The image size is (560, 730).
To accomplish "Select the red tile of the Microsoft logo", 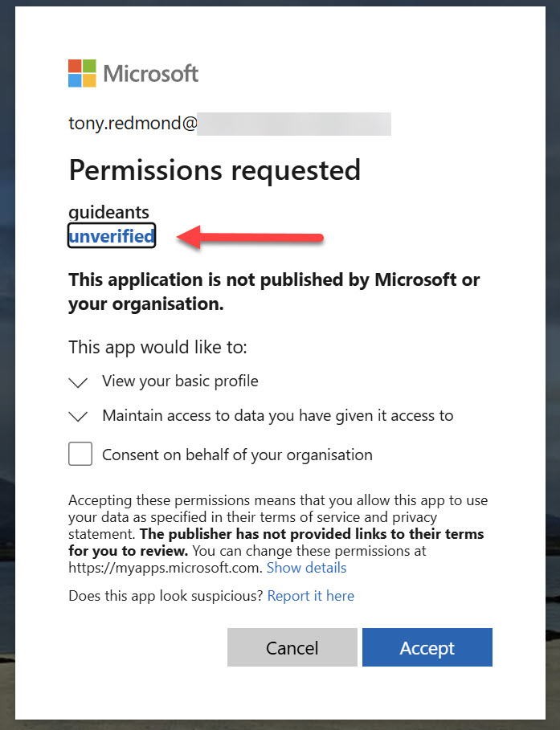I will click(75, 67).
